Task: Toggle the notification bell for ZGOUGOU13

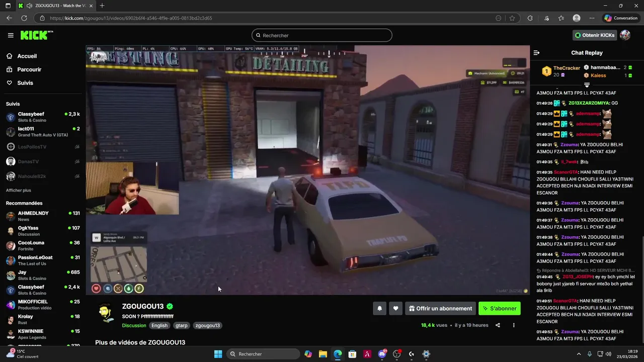Action: click(x=380, y=309)
